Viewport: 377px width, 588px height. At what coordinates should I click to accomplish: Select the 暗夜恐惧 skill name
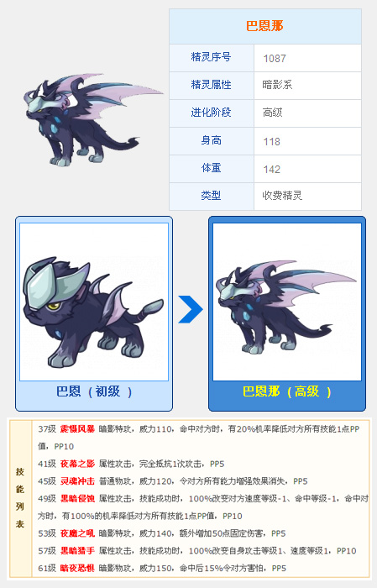77,568
